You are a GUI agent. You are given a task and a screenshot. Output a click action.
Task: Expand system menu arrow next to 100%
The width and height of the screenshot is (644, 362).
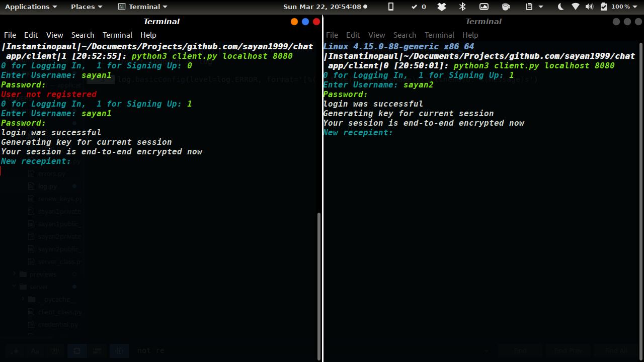[x=636, y=7]
